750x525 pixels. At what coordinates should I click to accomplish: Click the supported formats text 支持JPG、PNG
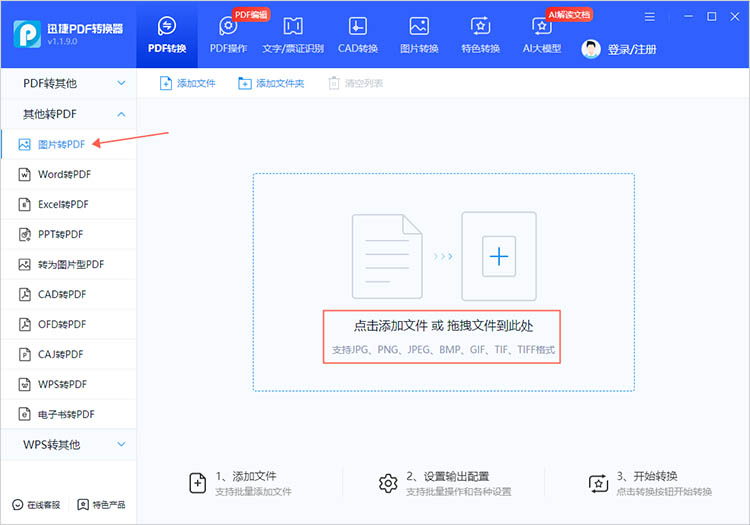[443, 350]
